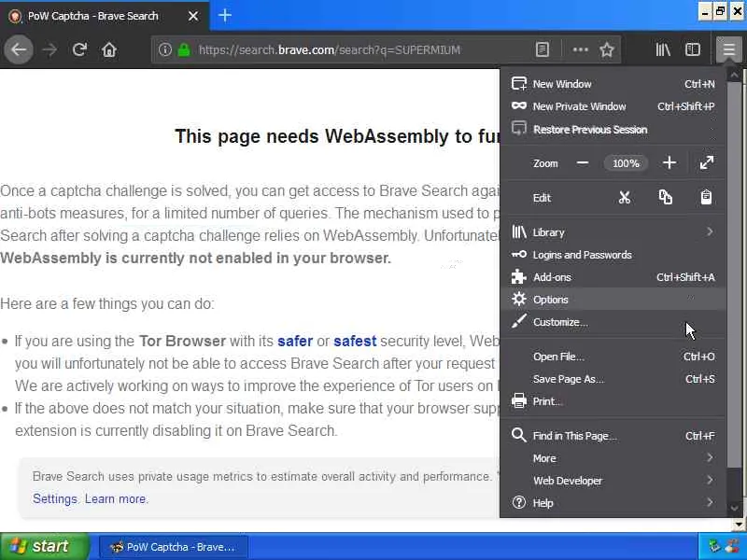Open the Settings link in notice
747x560 pixels.
tap(55, 499)
